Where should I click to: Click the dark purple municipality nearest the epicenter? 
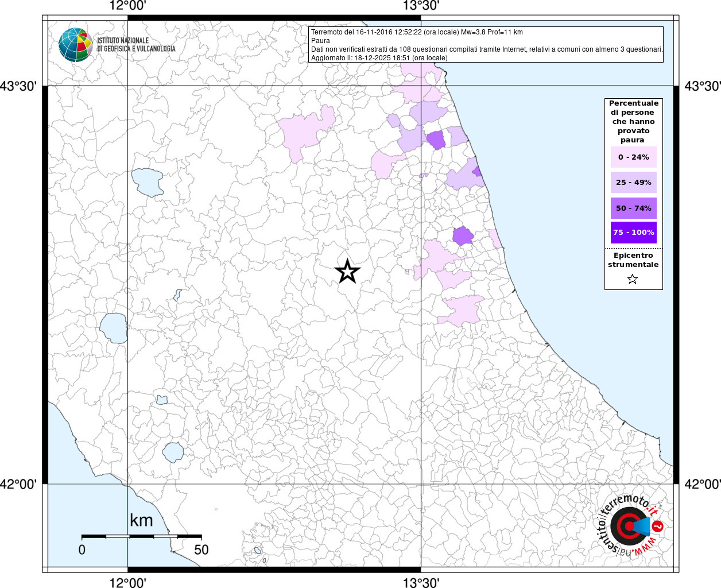pyautogui.click(x=462, y=236)
